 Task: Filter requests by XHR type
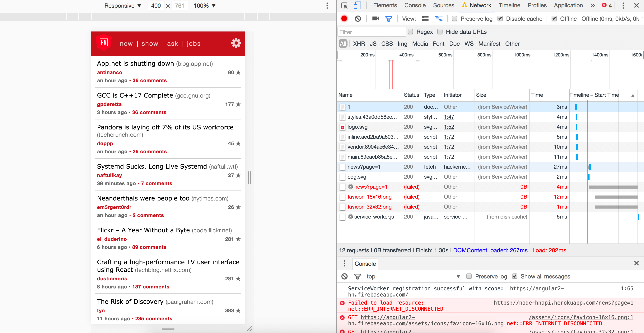[359, 44]
